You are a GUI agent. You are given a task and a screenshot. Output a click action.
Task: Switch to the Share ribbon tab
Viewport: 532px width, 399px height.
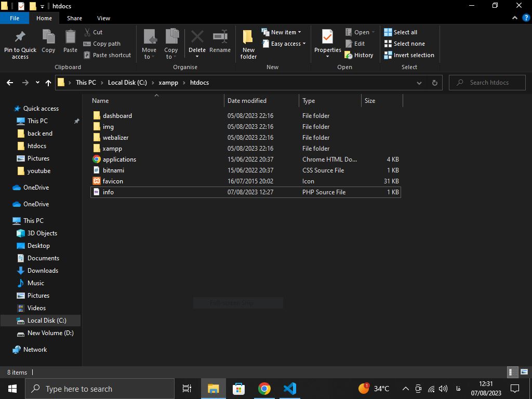74,18
